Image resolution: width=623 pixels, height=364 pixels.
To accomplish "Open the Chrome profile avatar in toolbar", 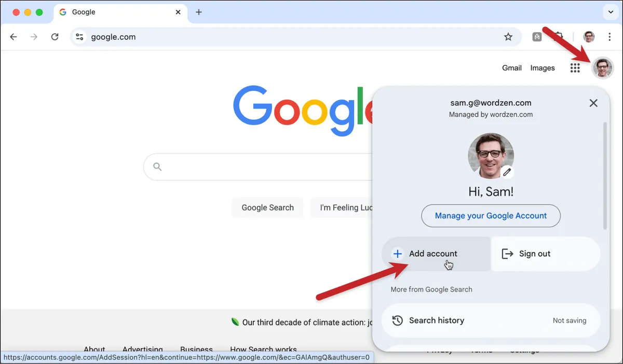I will tap(589, 37).
